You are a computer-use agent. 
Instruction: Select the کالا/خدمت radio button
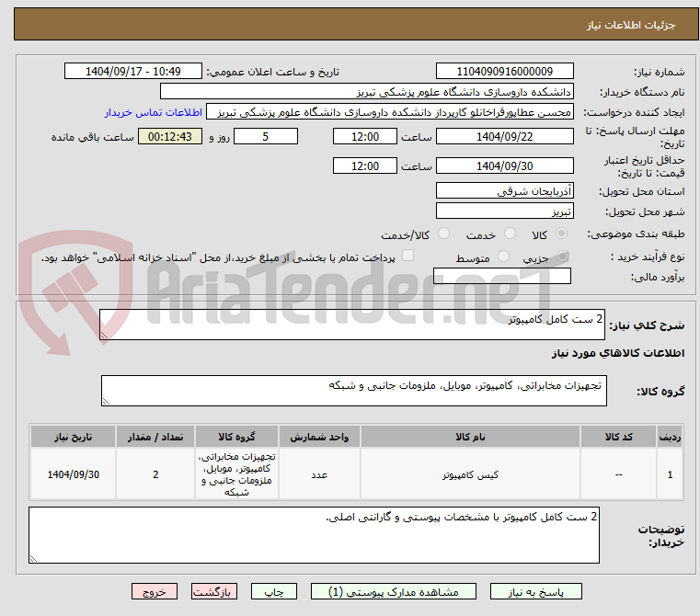coord(443,233)
